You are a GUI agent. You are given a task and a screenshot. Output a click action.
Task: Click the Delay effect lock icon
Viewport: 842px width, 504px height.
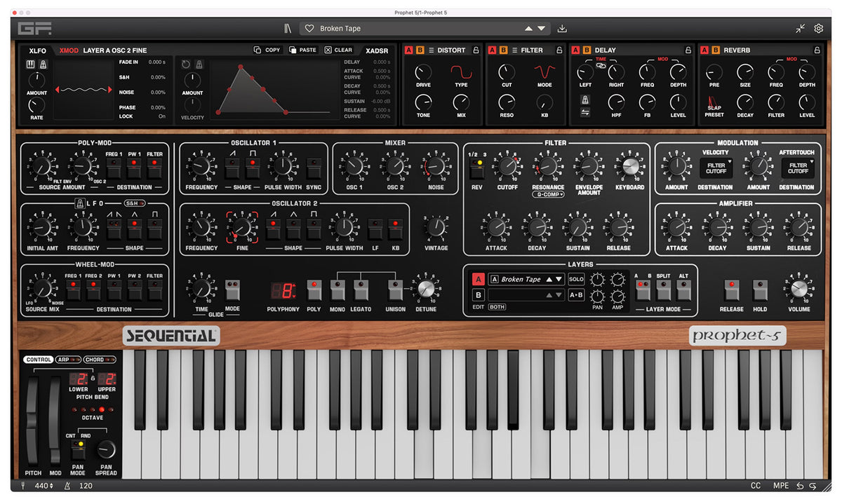pyautogui.click(x=688, y=50)
